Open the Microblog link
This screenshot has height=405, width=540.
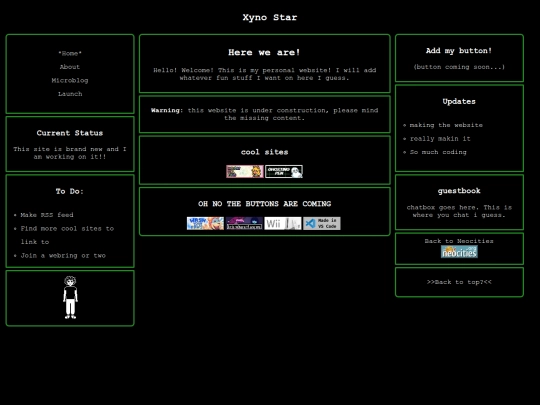click(x=70, y=80)
